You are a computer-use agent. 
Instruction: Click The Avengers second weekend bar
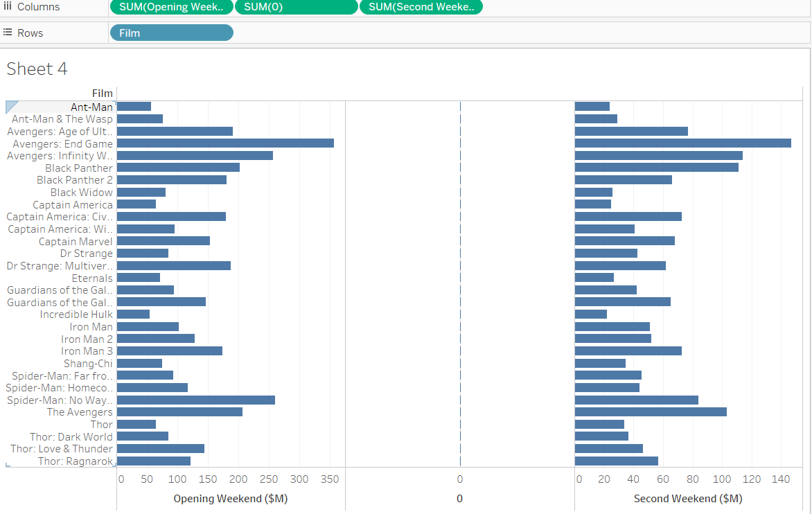pyautogui.click(x=651, y=412)
